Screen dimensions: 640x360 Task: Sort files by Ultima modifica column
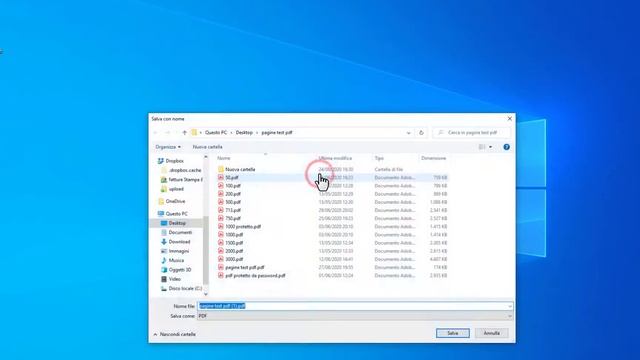pyautogui.click(x=335, y=158)
